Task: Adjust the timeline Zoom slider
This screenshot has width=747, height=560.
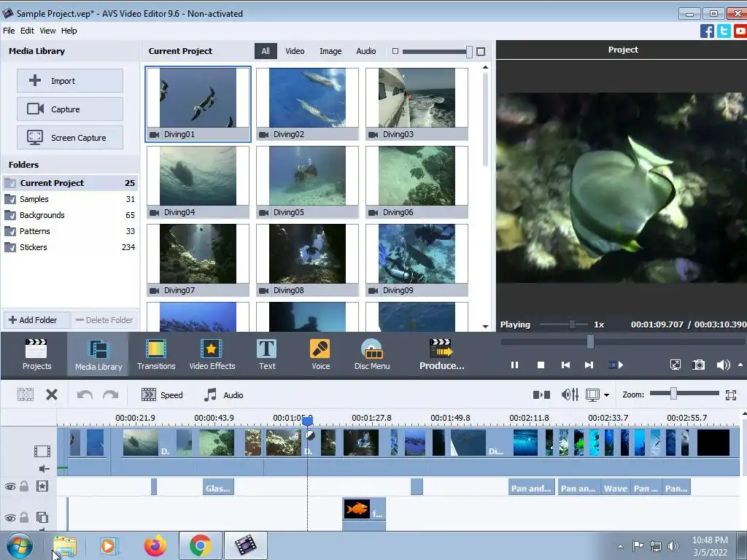Action: [x=673, y=393]
